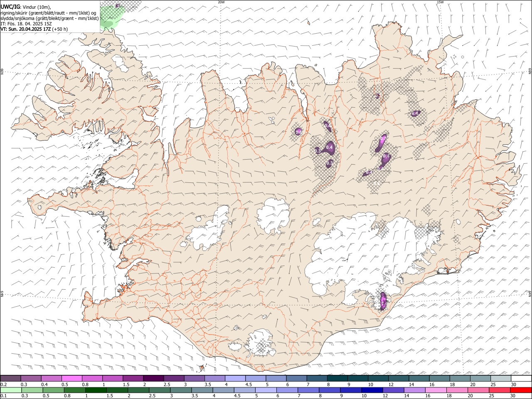Click the 0.6 precipitation label on the map
This screenshot has height=399, width=532.
pos(298,132)
